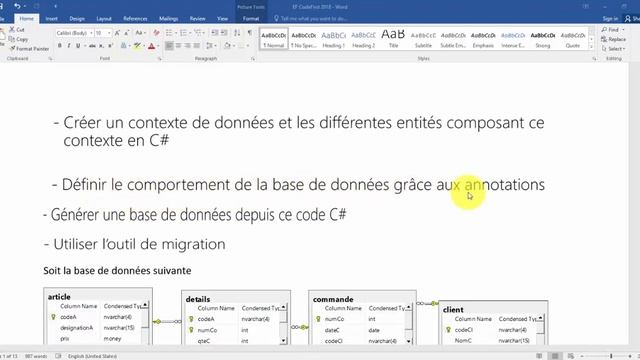Apply the Quote style
Image resolution: width=640 pixels, height=360 pixels.
573,39
